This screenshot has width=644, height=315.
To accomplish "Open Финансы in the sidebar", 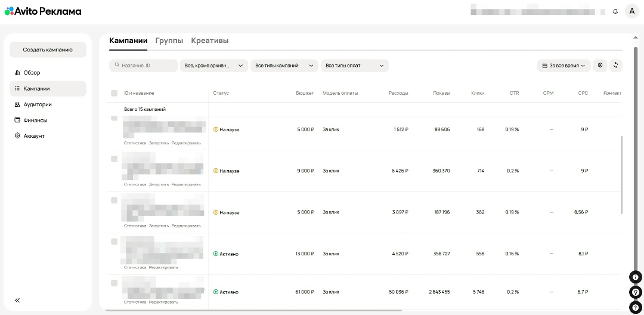I will click(x=35, y=120).
